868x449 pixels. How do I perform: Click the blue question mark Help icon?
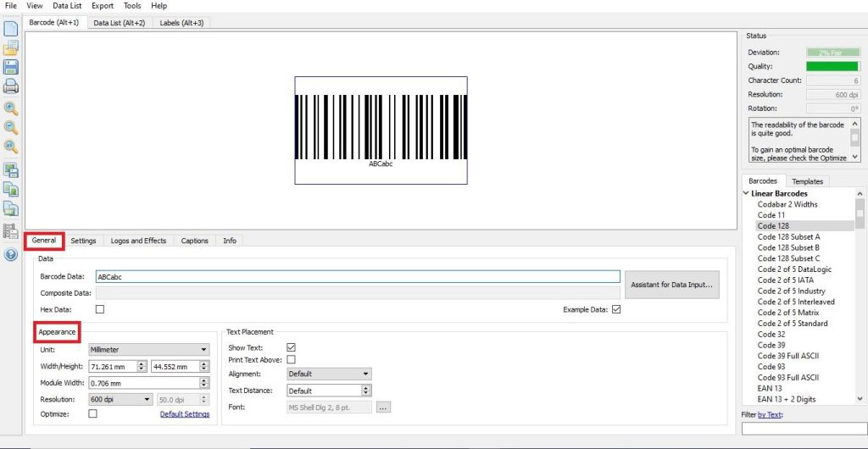pos(11,254)
